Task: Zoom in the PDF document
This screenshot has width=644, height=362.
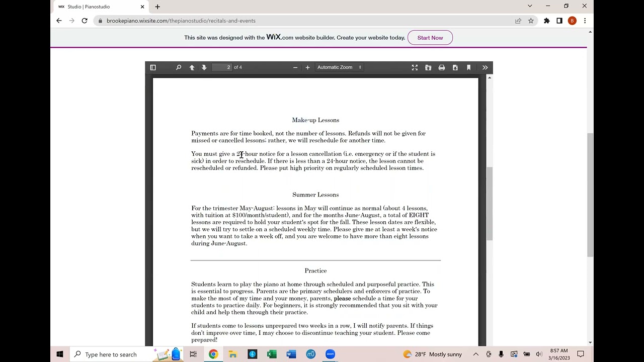Action: pyautogui.click(x=307, y=67)
